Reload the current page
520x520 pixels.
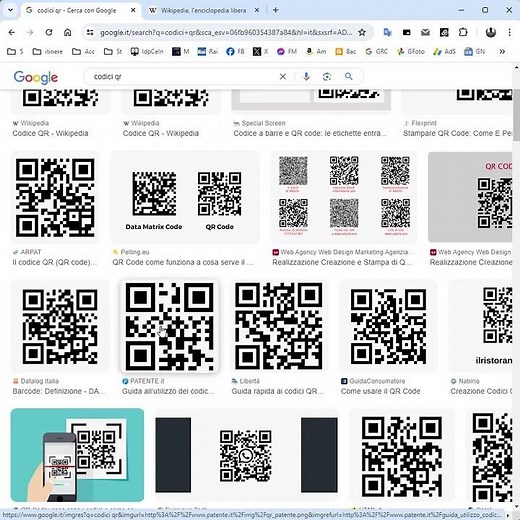tap(49, 32)
